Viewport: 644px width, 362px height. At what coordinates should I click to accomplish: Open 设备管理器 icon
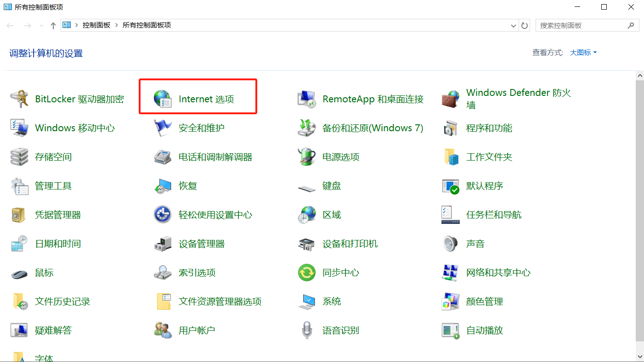pos(163,244)
